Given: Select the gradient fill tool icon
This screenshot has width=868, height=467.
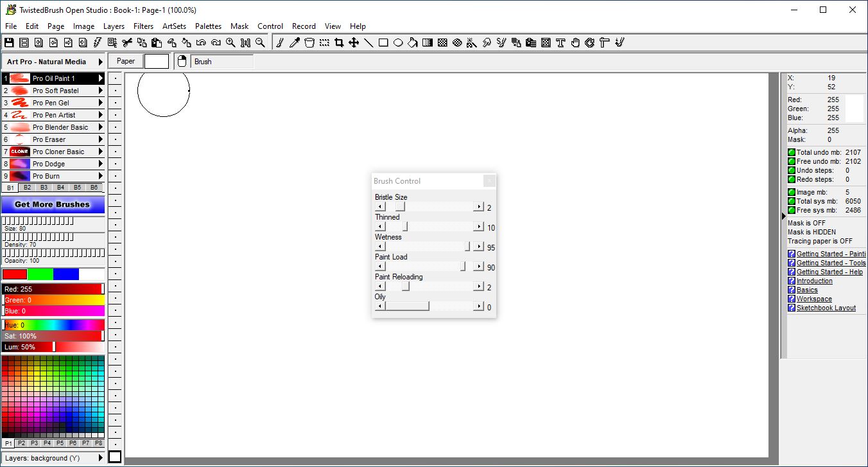Looking at the screenshot, I should [x=428, y=42].
